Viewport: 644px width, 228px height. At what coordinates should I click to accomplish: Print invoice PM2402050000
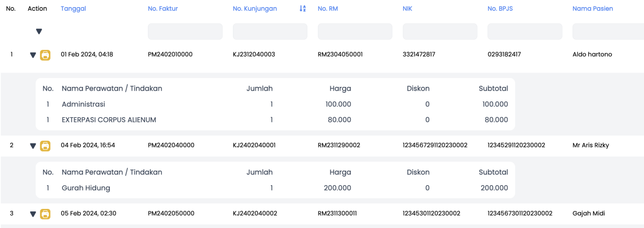tap(45, 214)
